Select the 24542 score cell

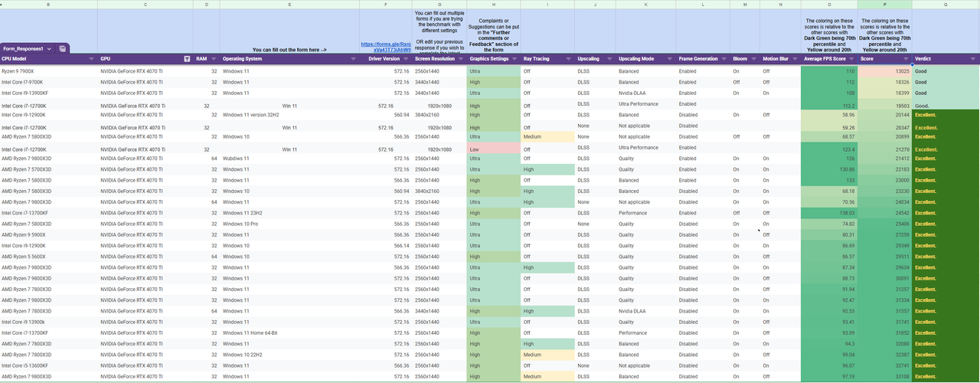884,213
